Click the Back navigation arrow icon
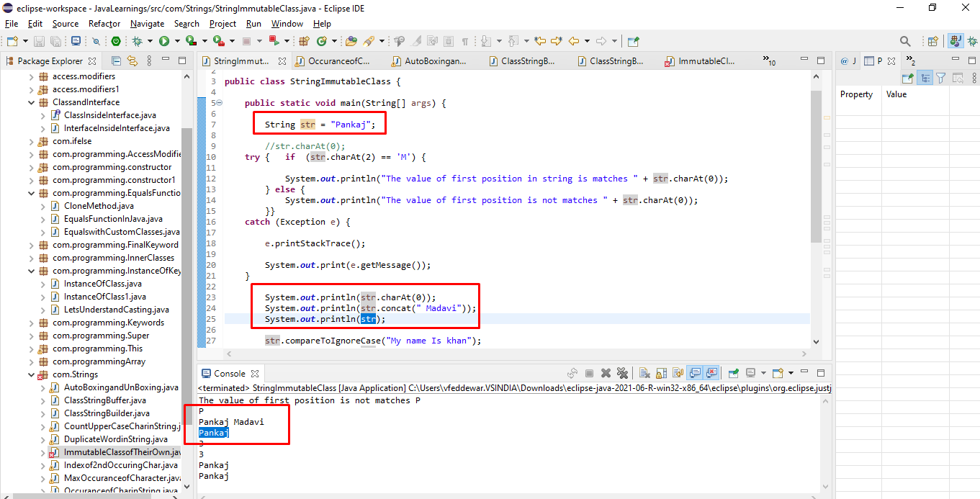Image resolution: width=980 pixels, height=499 pixels. coord(574,42)
